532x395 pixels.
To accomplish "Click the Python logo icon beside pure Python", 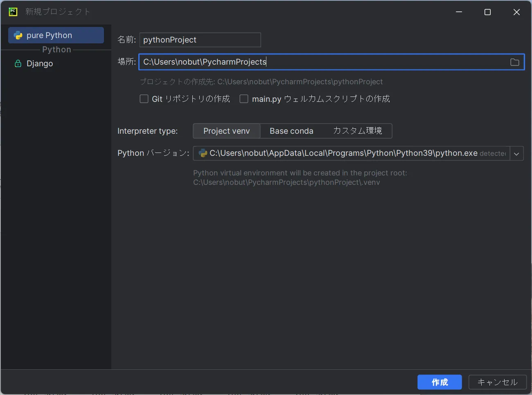I will coord(18,35).
